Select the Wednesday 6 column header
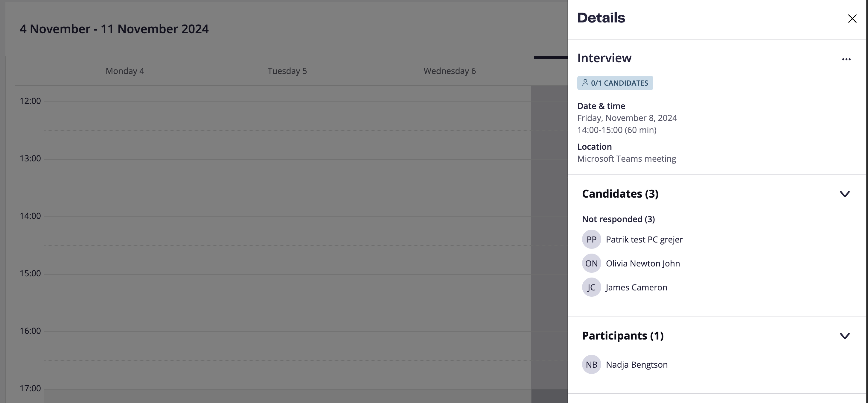 [x=450, y=71]
